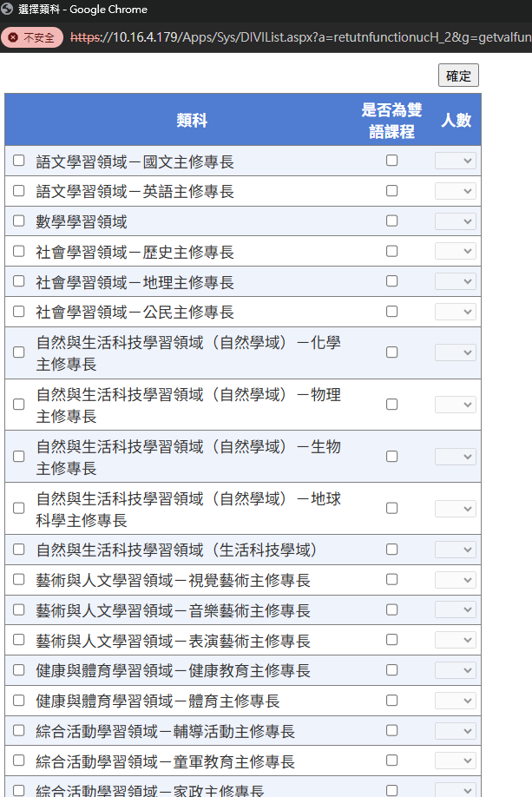
Task: Mark bilingual checkbox for 社會學習領域－地理主修專長
Action: coord(392,281)
